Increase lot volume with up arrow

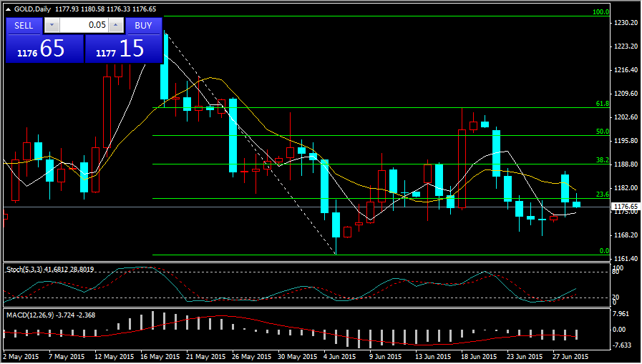click(x=116, y=25)
